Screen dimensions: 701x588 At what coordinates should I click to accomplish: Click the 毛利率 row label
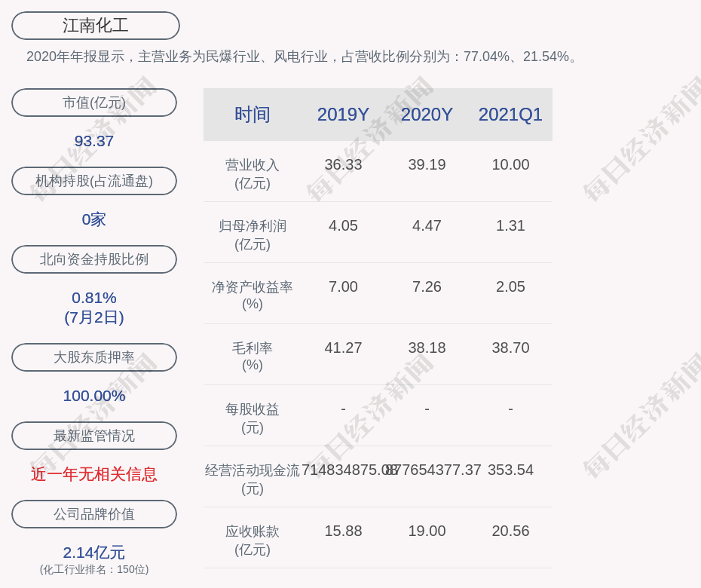[253, 357]
